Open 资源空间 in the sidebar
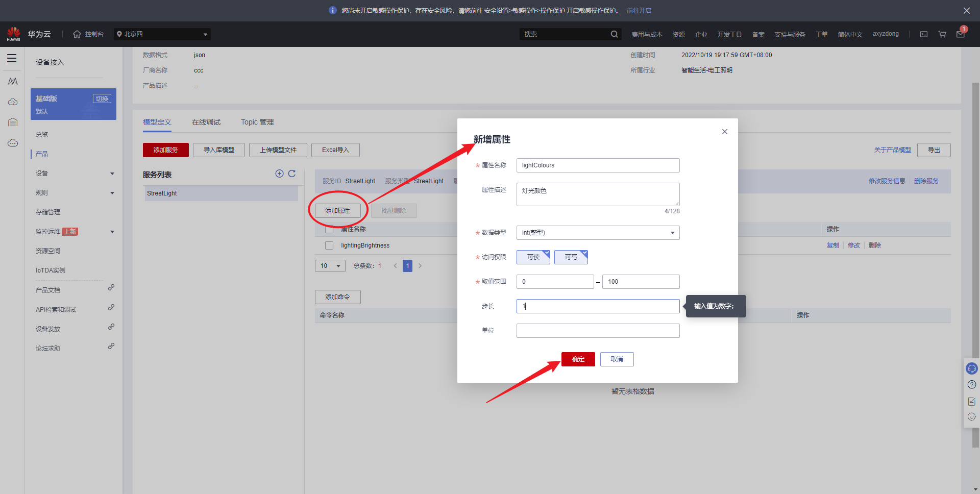Image resolution: width=980 pixels, height=494 pixels. click(x=48, y=251)
